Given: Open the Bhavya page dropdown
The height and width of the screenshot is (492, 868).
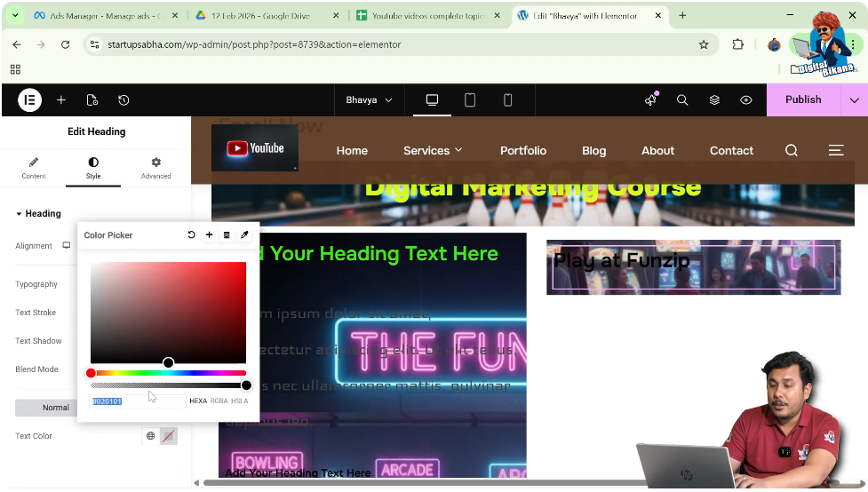Looking at the screenshot, I should coord(369,100).
